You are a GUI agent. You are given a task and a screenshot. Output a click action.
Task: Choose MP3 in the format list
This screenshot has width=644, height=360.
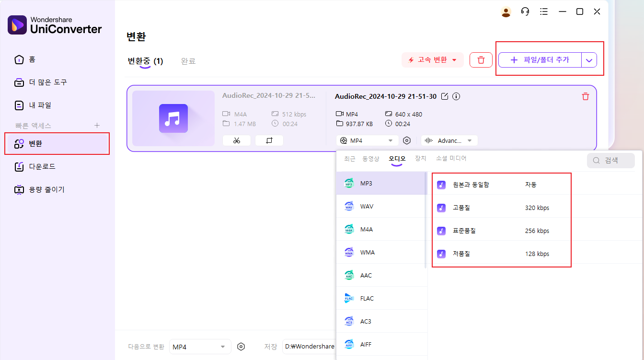pyautogui.click(x=381, y=184)
